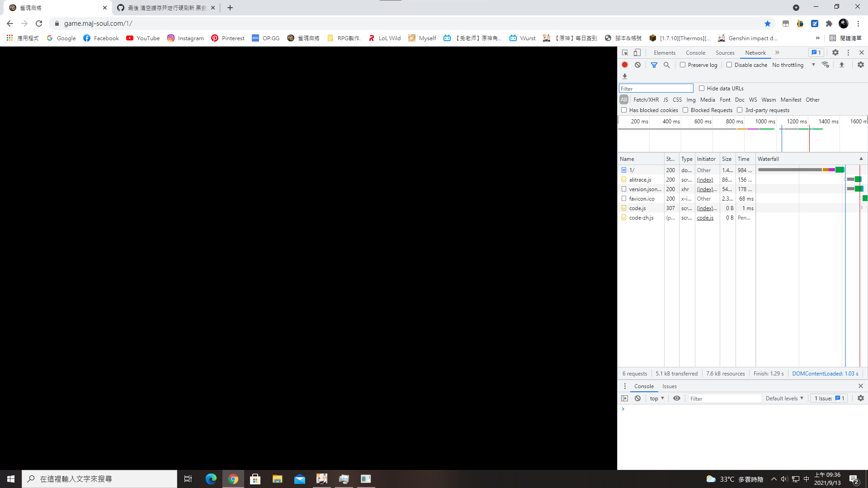Click the network request Filter field
The width and height of the screenshot is (868, 488).
pyautogui.click(x=656, y=88)
